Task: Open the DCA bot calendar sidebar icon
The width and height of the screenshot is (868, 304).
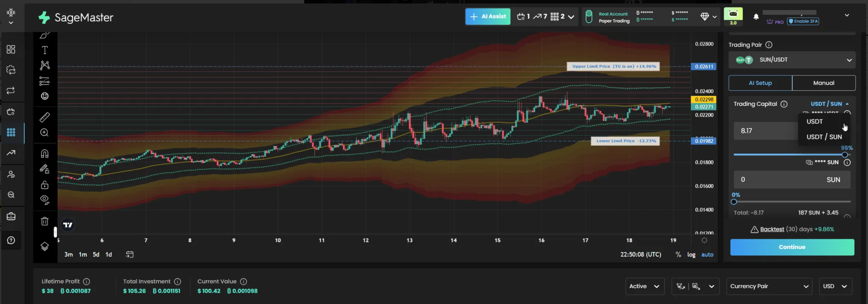Action: [11, 111]
